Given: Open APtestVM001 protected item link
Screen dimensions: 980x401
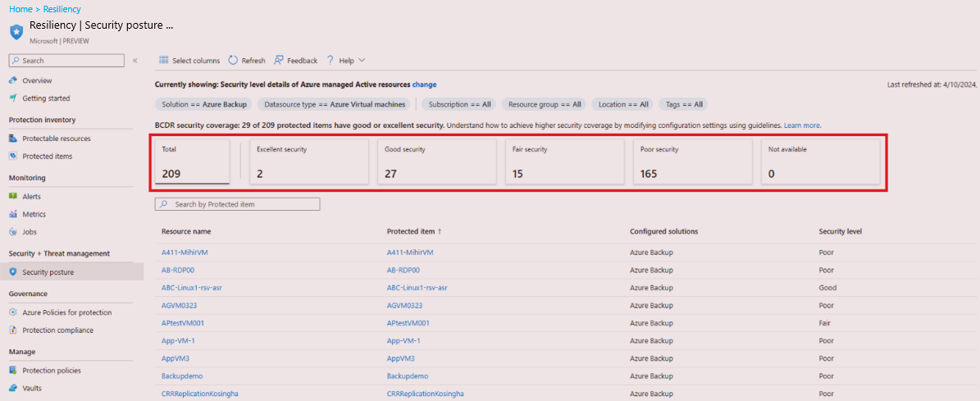Looking at the screenshot, I should click(408, 324).
